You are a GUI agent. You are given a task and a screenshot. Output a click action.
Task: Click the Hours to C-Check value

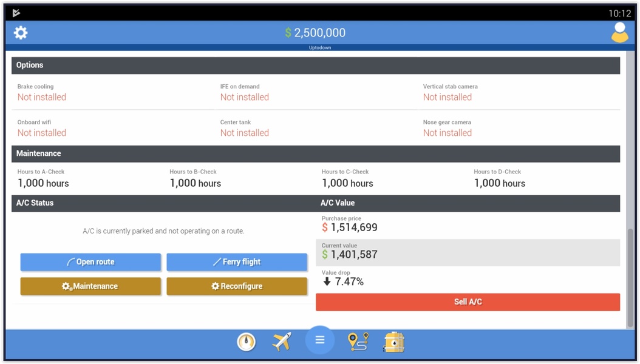coord(347,183)
